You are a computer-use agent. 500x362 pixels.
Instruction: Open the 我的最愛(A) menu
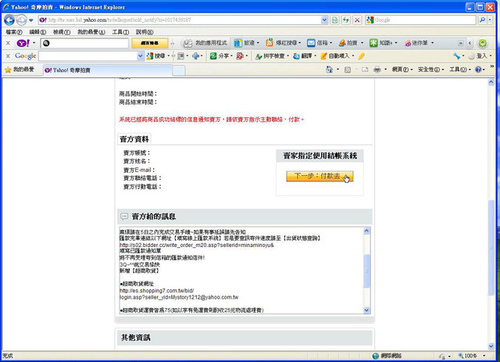click(91, 32)
